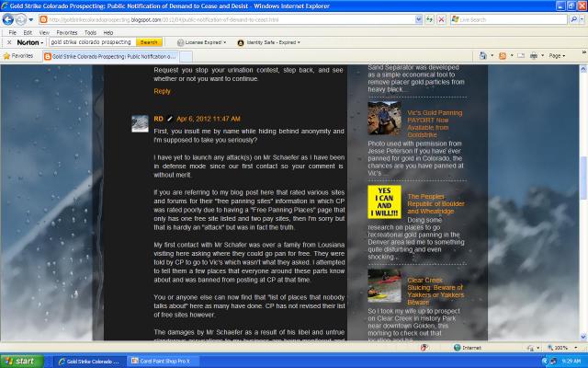Click the vertical scrollbar thumb
The width and height of the screenshot is (588, 368).
point(583,177)
